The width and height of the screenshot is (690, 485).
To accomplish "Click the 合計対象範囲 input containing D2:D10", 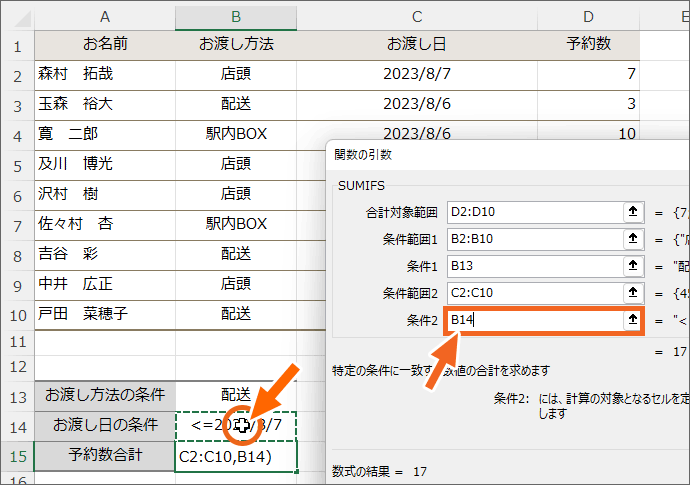I will [535, 212].
